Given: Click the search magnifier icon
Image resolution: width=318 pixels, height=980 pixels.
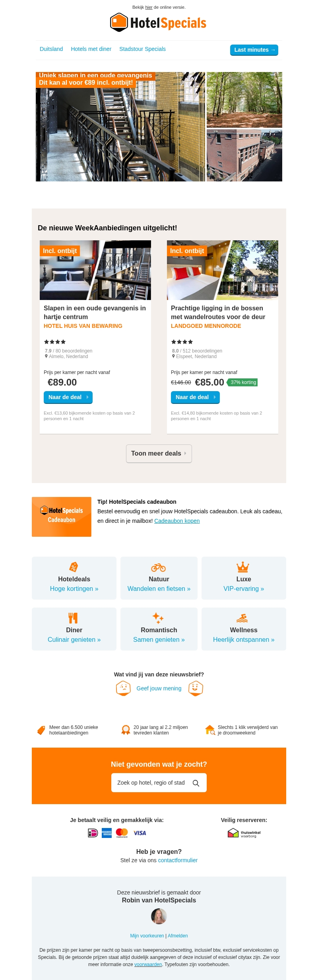Looking at the screenshot, I should [196, 783].
